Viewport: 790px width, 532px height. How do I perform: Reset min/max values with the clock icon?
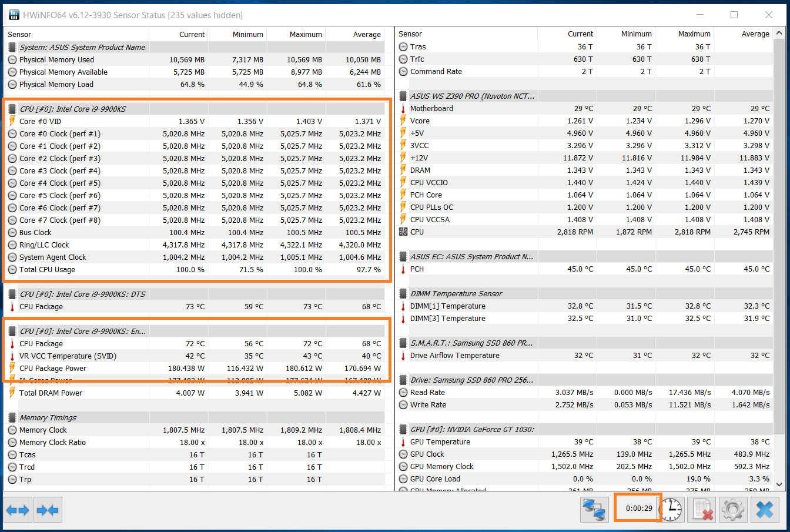coord(671,509)
